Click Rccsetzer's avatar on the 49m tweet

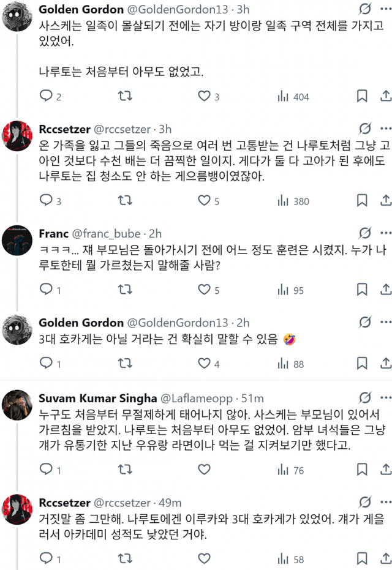tap(18, 511)
